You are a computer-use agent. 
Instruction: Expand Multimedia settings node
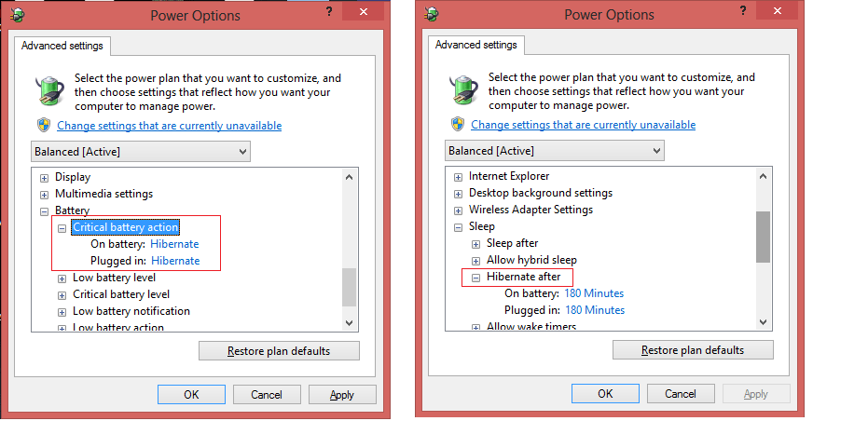click(45, 195)
